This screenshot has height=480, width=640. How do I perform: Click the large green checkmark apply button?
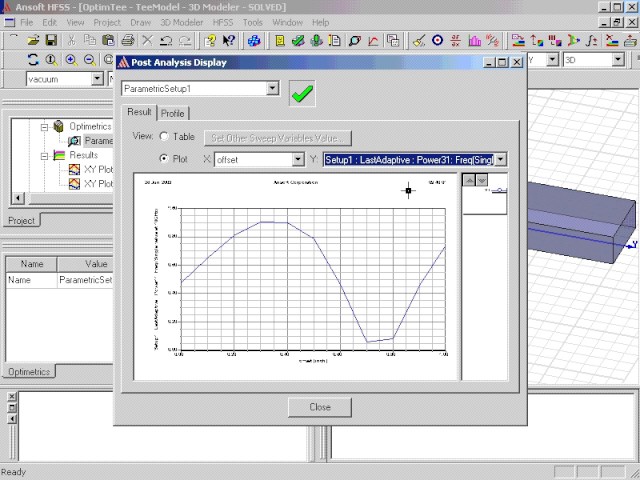302,93
